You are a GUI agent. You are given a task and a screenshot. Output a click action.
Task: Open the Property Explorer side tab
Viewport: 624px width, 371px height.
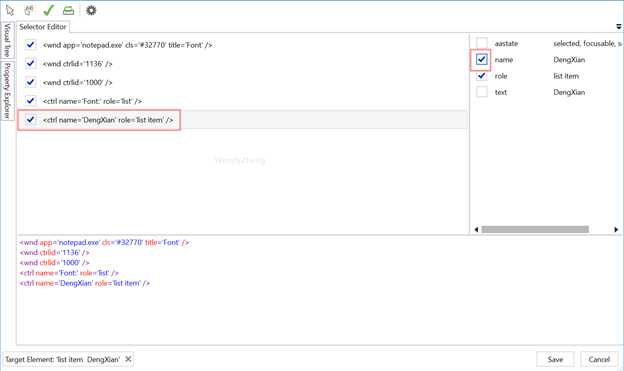[x=7, y=91]
